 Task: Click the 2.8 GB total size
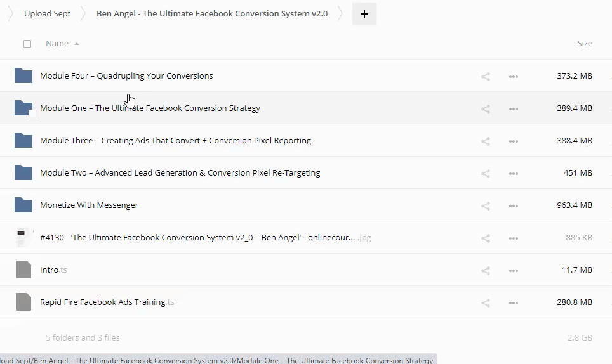pyautogui.click(x=580, y=337)
